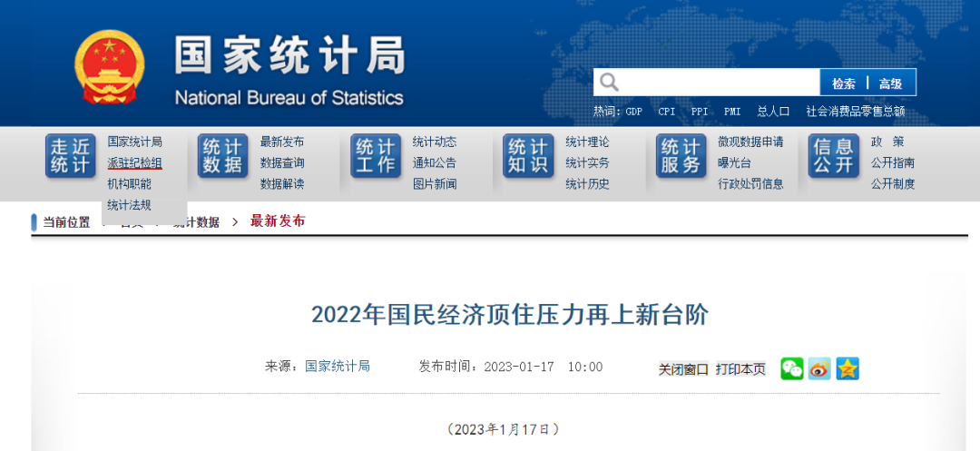Select 最新发布 in the navigation menu
This screenshot has width=980, height=451.
pos(281,142)
